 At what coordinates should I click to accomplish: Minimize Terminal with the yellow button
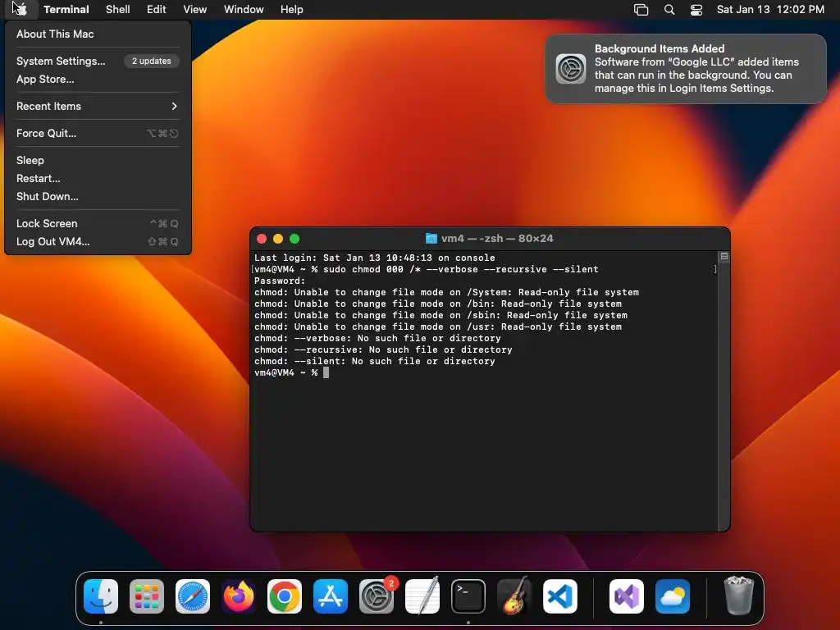point(278,239)
